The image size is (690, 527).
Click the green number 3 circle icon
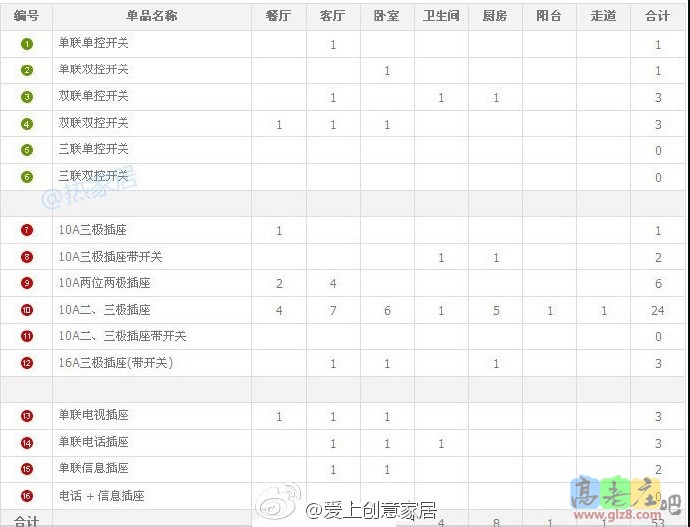pos(27,97)
